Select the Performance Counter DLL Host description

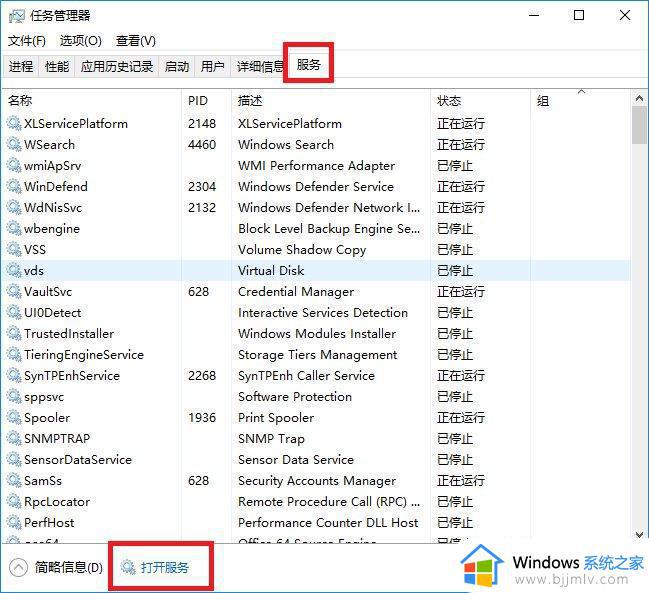pyautogui.click(x=328, y=523)
